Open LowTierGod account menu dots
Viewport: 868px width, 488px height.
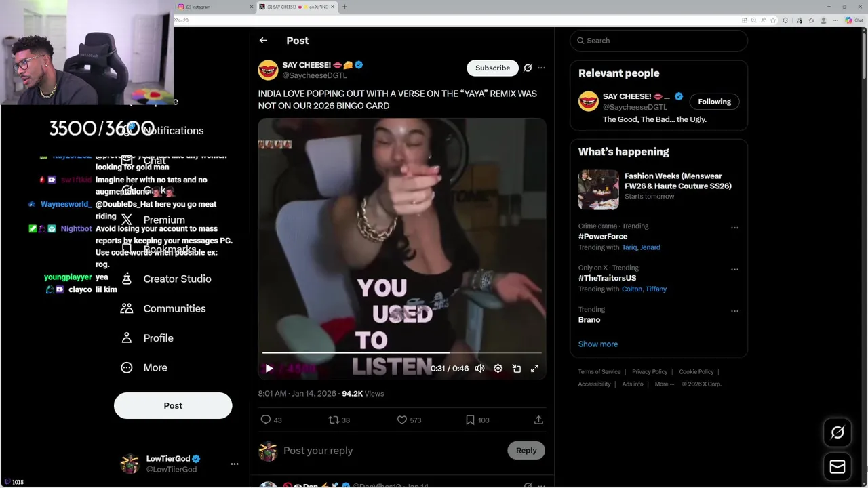pyautogui.click(x=235, y=464)
